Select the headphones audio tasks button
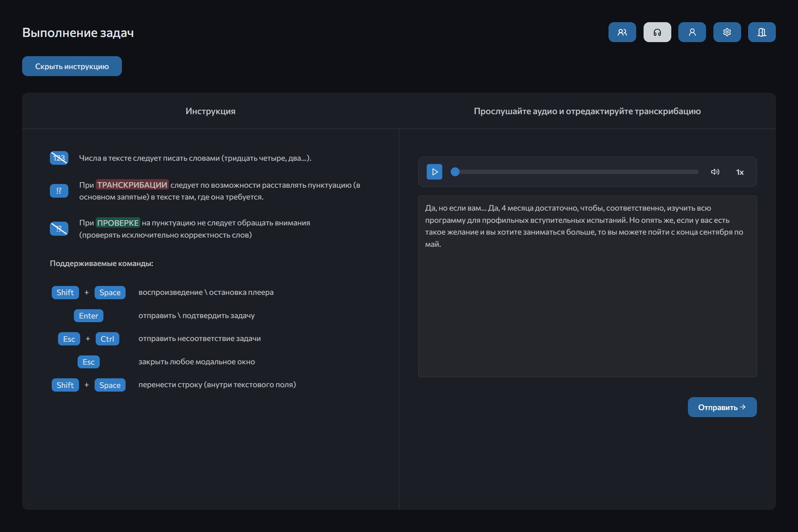The image size is (798, 532). coord(657,32)
